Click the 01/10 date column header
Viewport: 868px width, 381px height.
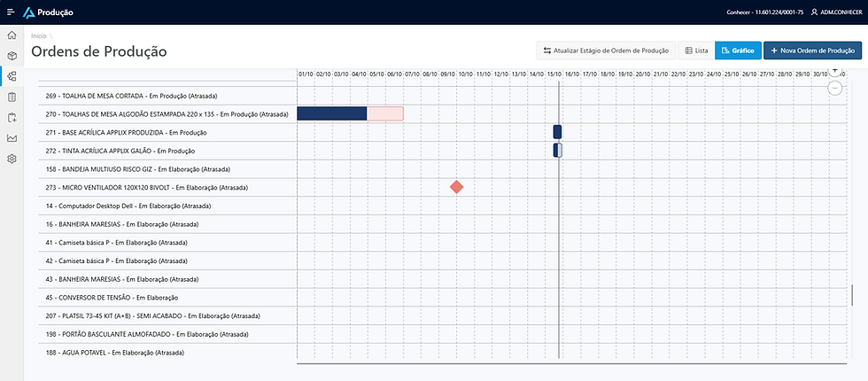click(306, 74)
